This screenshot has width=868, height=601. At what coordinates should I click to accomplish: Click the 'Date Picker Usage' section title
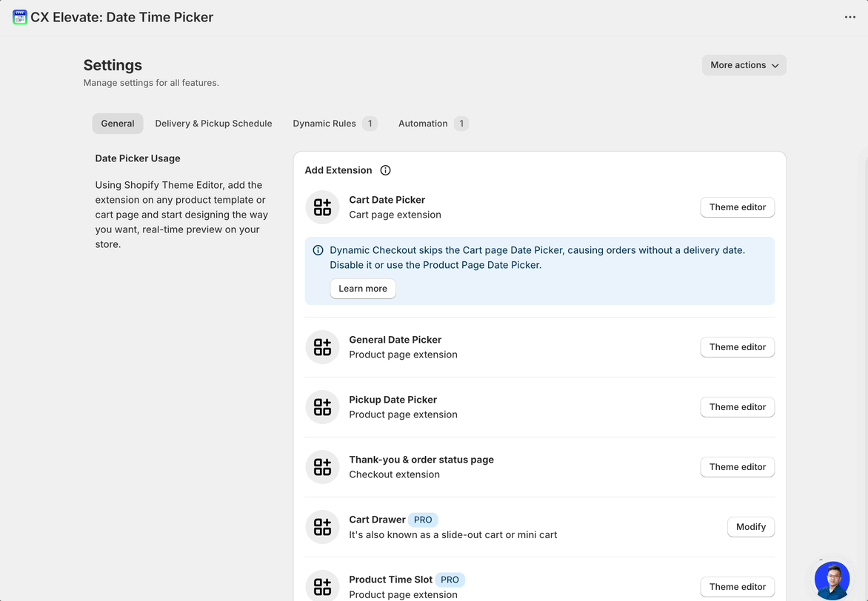coord(138,158)
